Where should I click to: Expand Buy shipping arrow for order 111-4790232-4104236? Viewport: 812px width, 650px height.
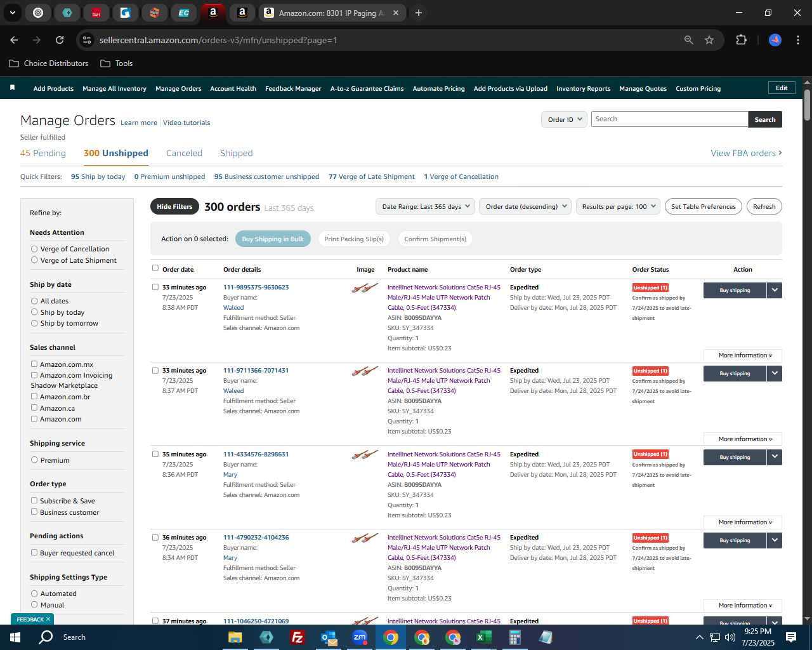coord(775,540)
